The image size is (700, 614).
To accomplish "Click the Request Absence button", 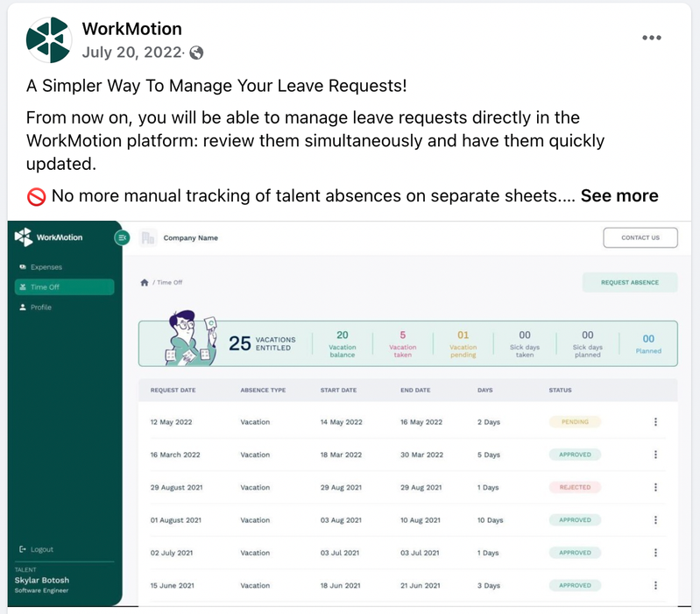I will click(x=630, y=282).
